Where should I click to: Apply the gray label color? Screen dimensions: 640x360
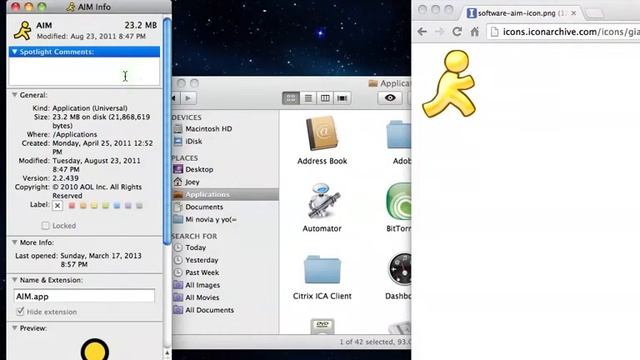[140, 206]
